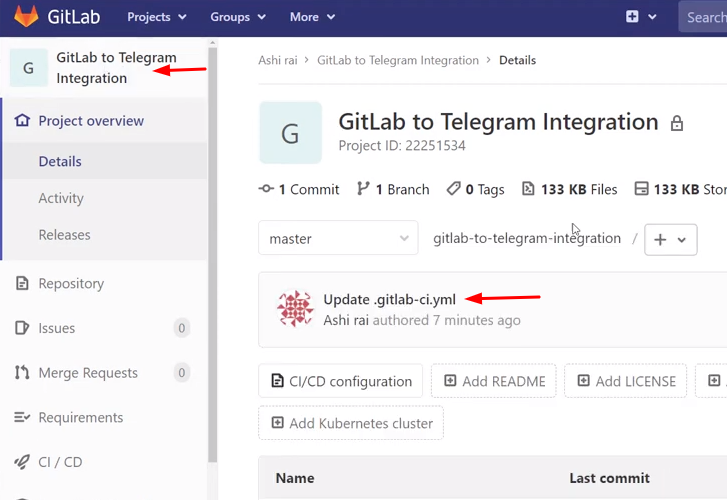
Task: Click the sidebar vertical scrollbar
Action: [212, 254]
